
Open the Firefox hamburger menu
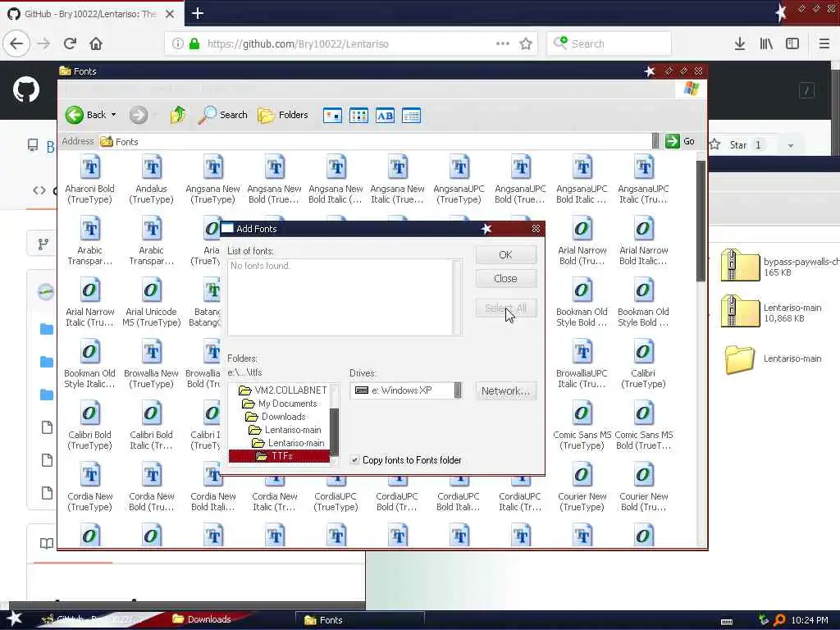coord(824,44)
